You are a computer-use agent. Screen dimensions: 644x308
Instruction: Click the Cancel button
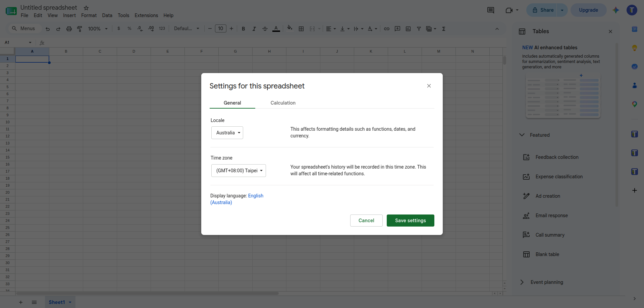point(366,221)
